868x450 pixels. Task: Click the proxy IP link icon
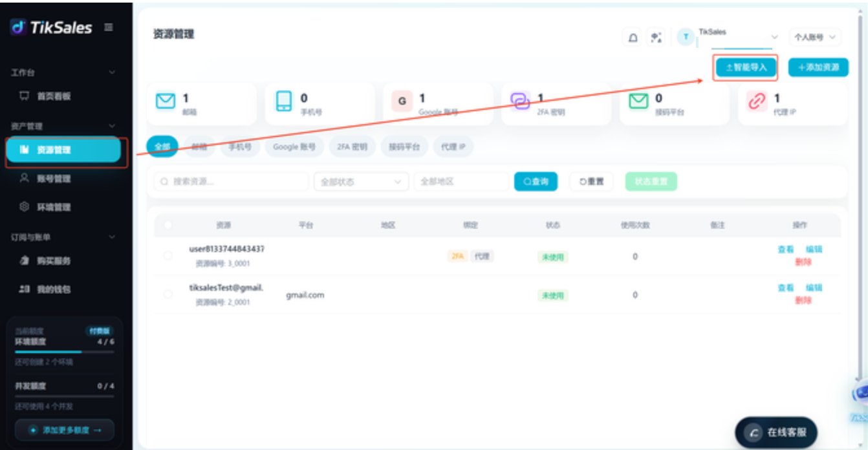click(757, 102)
